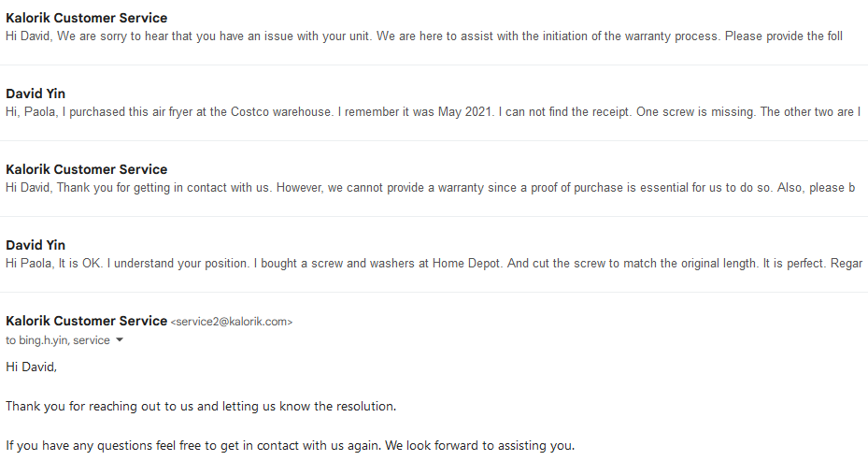Screen dimensions: 868x475
Task: Click the 'Hi David,' greeting in the open email
Action: (x=31, y=367)
